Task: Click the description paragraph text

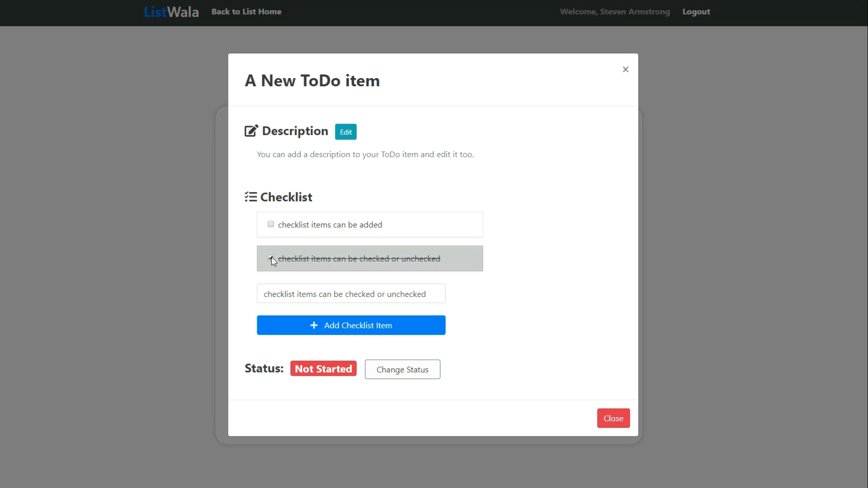Action: tap(365, 155)
